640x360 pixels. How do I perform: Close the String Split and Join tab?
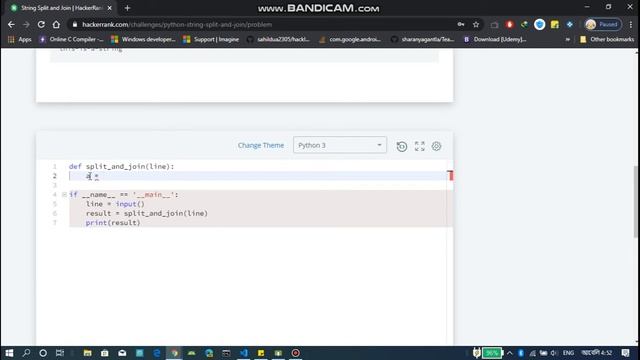(x=109, y=8)
